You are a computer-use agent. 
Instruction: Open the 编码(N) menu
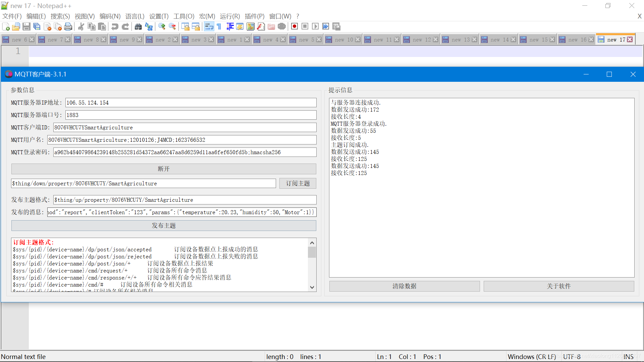click(110, 16)
